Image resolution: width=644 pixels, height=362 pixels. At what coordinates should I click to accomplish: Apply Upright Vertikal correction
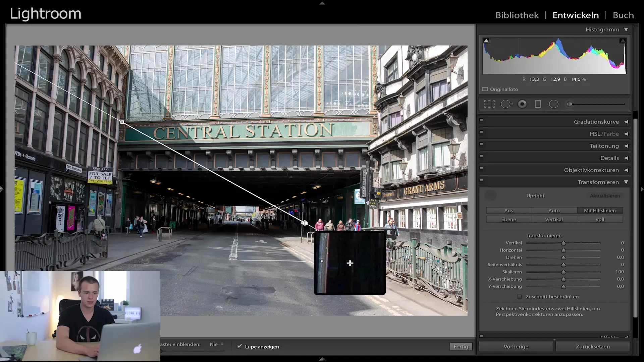554,220
